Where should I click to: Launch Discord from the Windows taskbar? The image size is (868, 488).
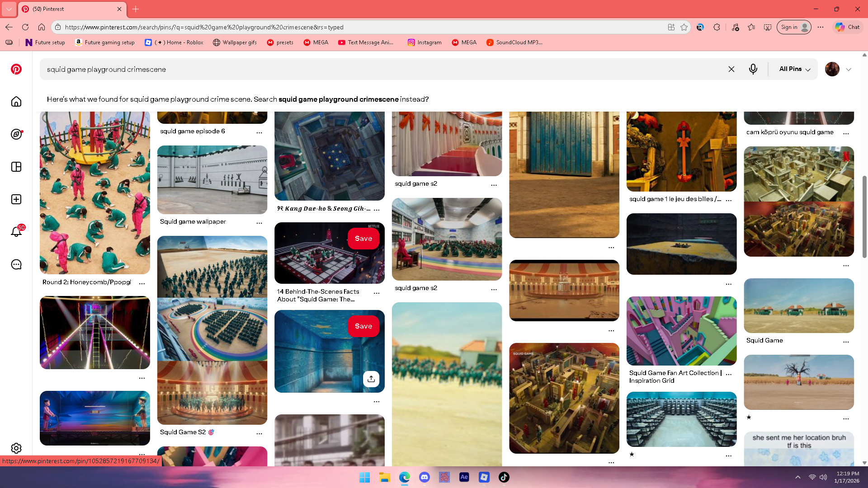tap(424, 477)
